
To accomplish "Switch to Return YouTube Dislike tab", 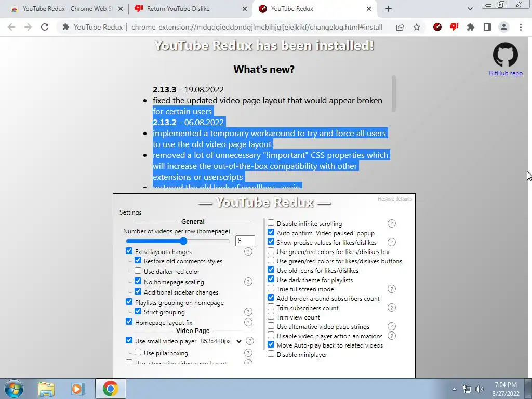I will point(190,9).
